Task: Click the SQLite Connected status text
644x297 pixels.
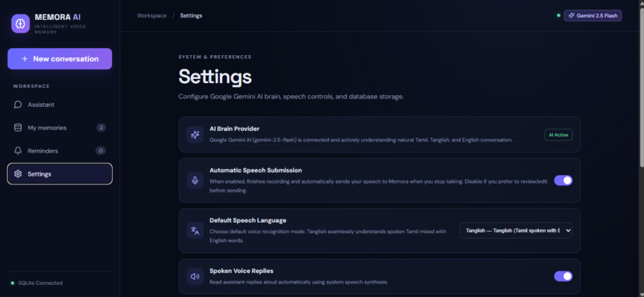Action: pos(40,283)
